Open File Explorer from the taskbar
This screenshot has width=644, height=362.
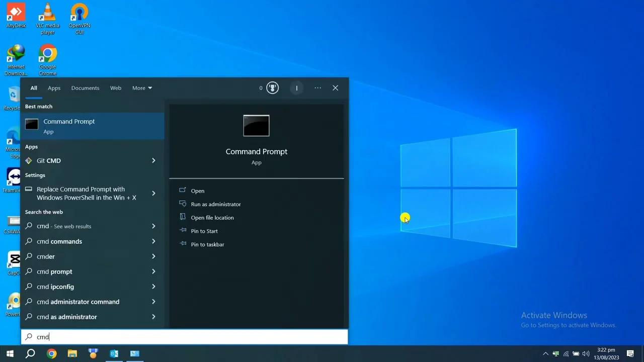pyautogui.click(x=72, y=353)
